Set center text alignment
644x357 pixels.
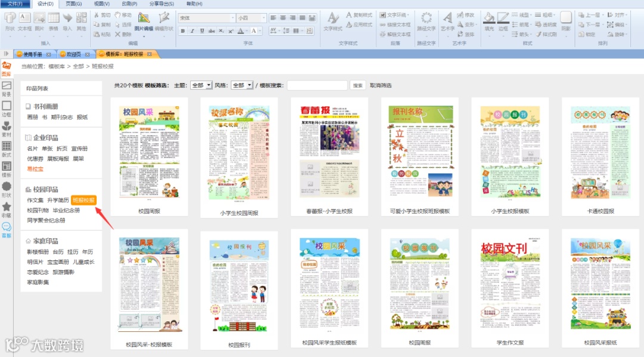(x=283, y=18)
